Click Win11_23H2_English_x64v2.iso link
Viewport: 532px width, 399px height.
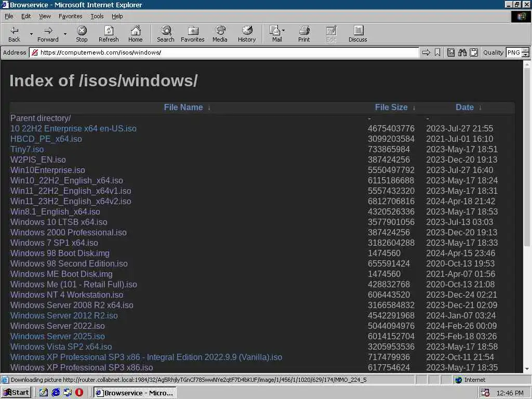[x=71, y=201]
